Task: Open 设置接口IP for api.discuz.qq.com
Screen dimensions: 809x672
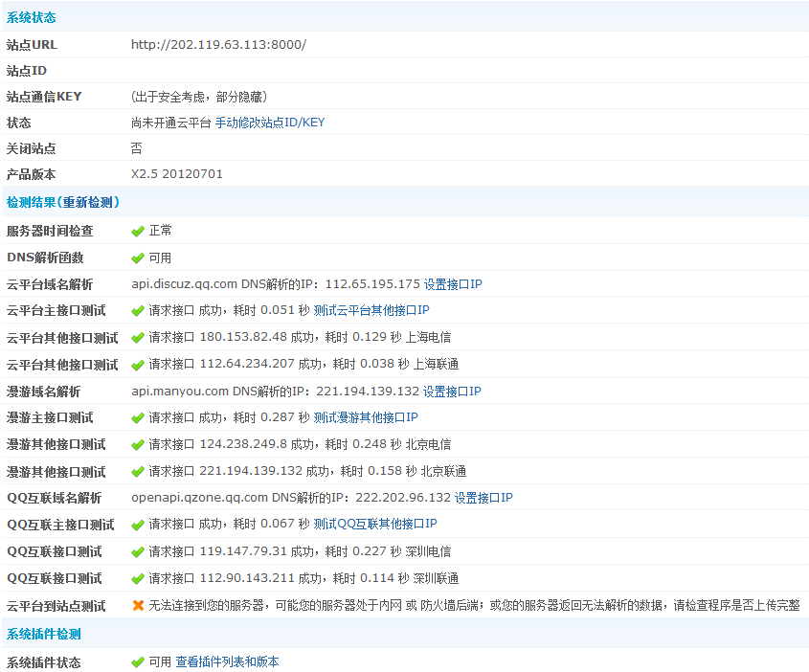Action: (453, 284)
